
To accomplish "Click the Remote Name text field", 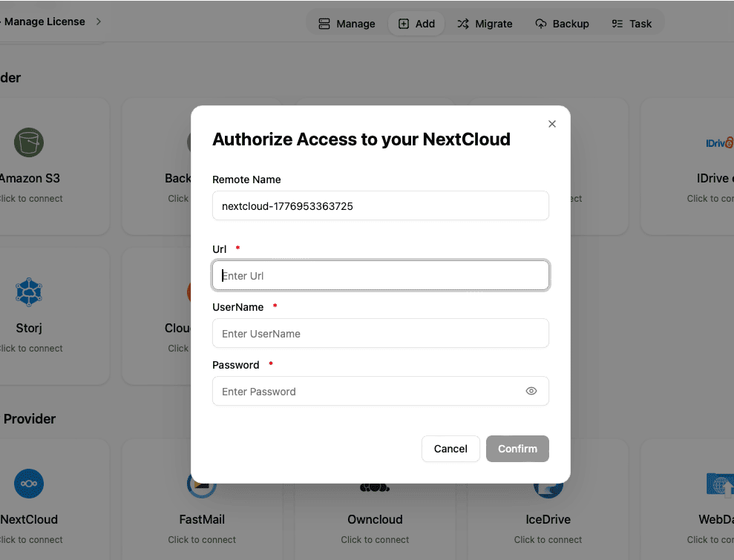I will pos(380,205).
